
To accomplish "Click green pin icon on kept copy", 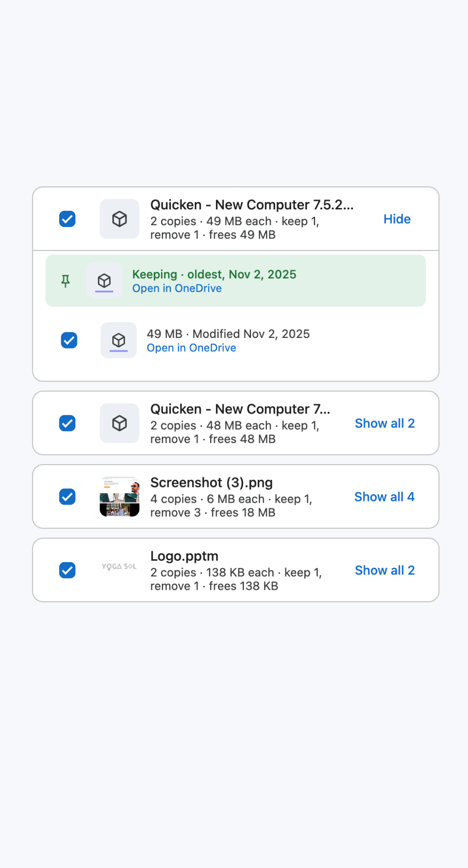I will click(x=66, y=281).
